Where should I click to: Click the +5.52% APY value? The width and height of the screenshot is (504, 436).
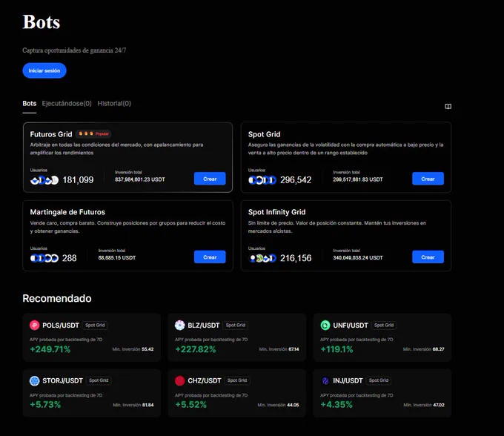click(x=191, y=405)
